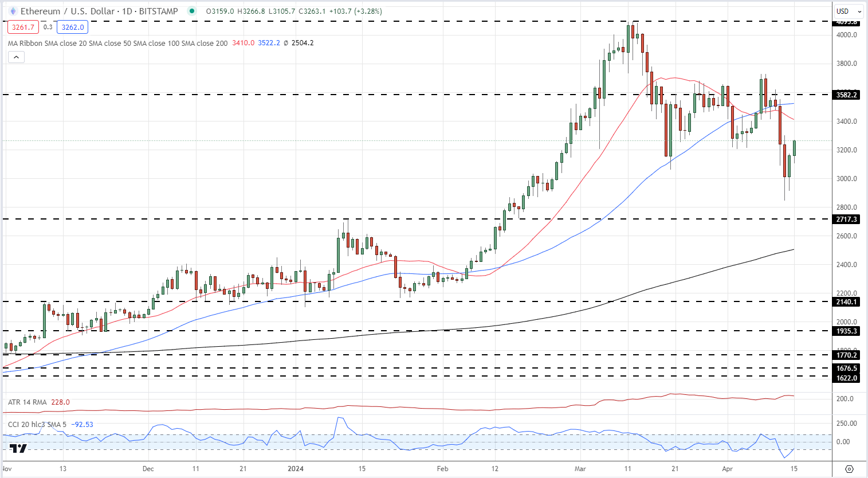Click the Dec label on time axis
Image resolution: width=868 pixels, height=478 pixels.
148,468
